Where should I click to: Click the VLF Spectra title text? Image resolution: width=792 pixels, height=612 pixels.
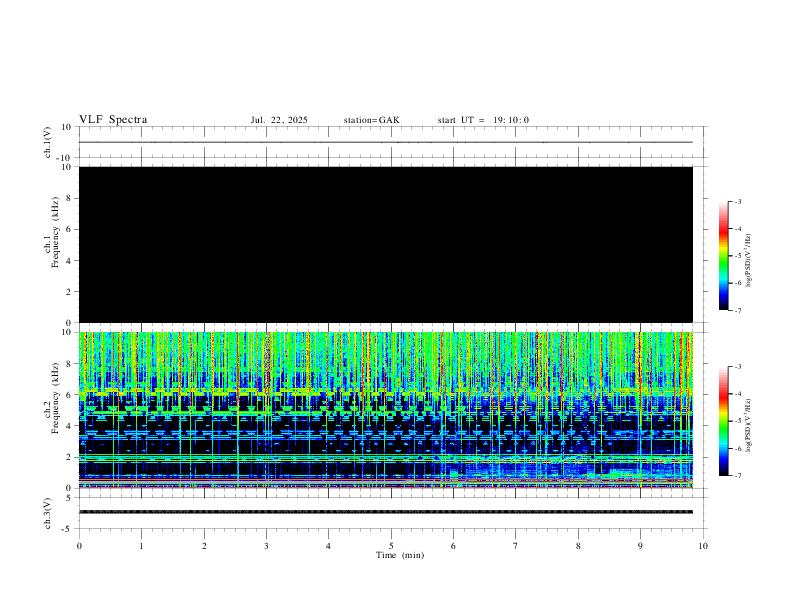(113, 120)
